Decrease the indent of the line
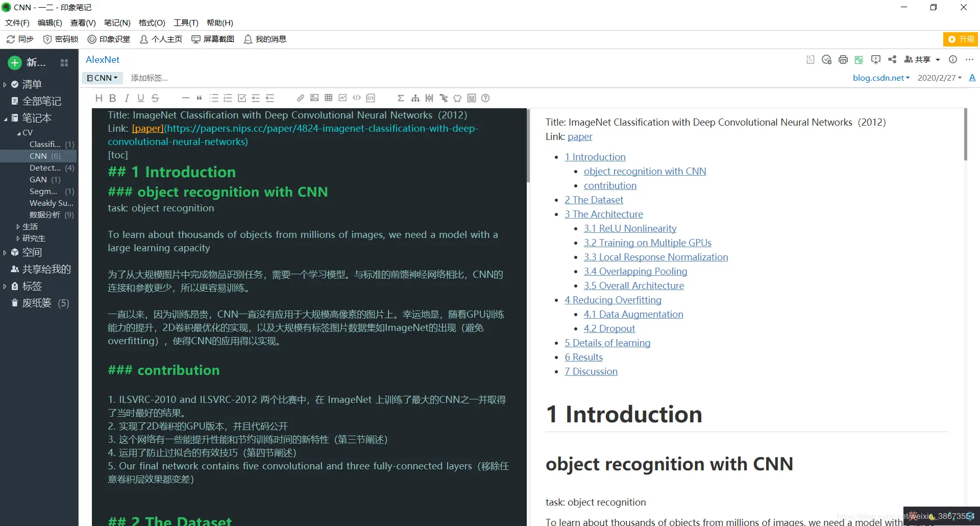This screenshot has width=980, height=526. click(270, 98)
